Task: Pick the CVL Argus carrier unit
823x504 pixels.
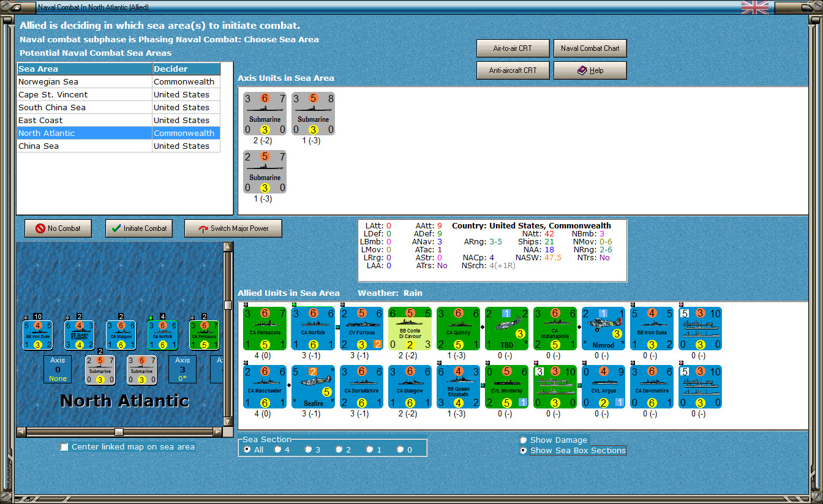Action: [x=603, y=387]
